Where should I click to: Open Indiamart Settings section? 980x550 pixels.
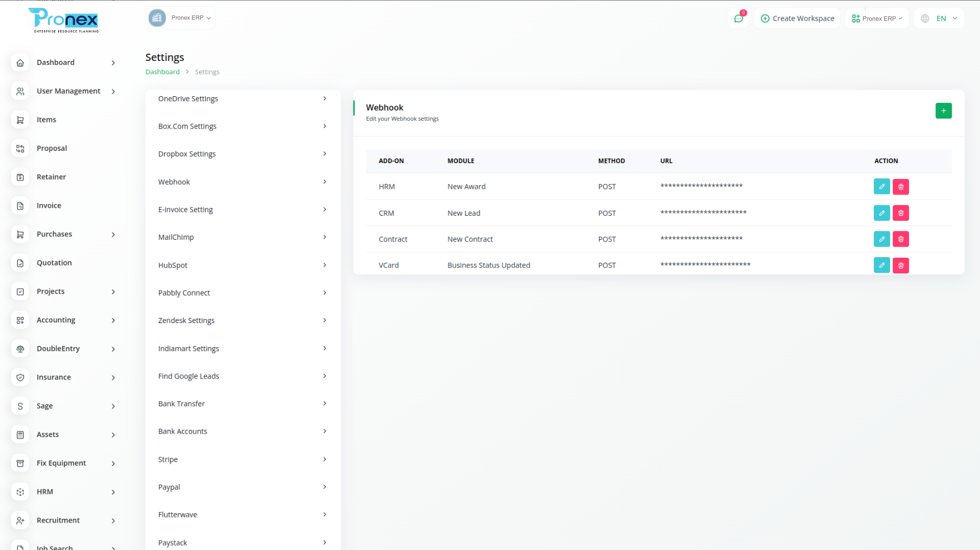coord(243,349)
